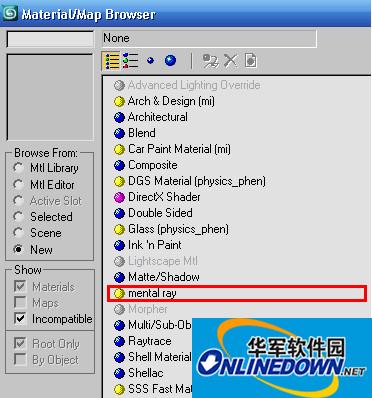The image size is (372, 398).
Task: Click magenta sphere beside DirectX Shader
Action: pyautogui.click(x=119, y=197)
